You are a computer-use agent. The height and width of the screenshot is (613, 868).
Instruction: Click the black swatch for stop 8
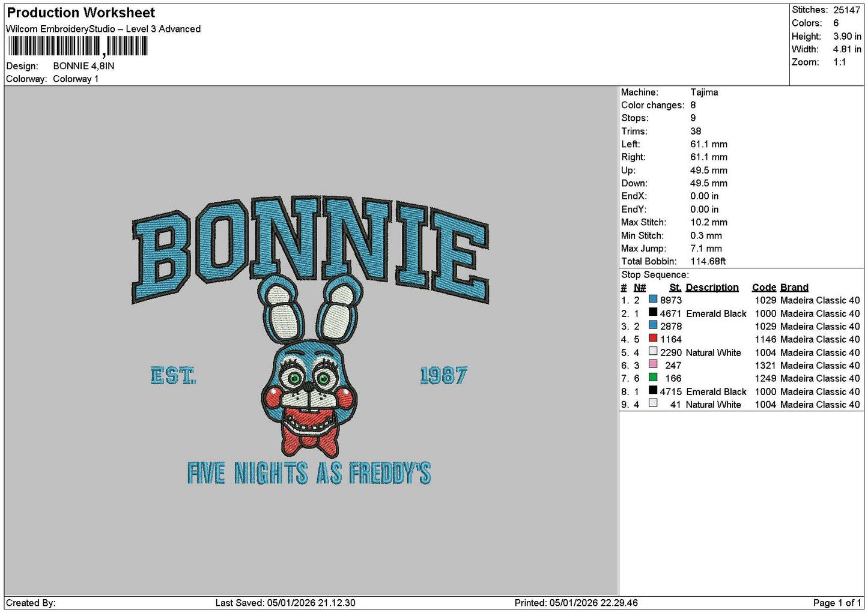click(653, 390)
